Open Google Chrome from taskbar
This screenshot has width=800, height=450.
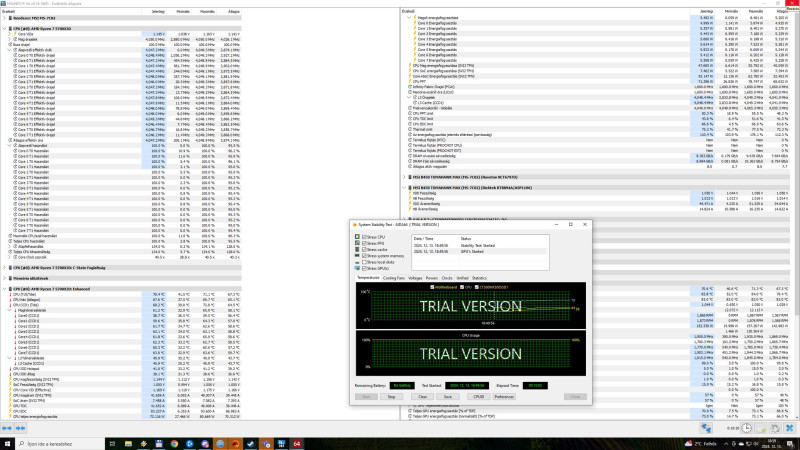[x=174, y=444]
